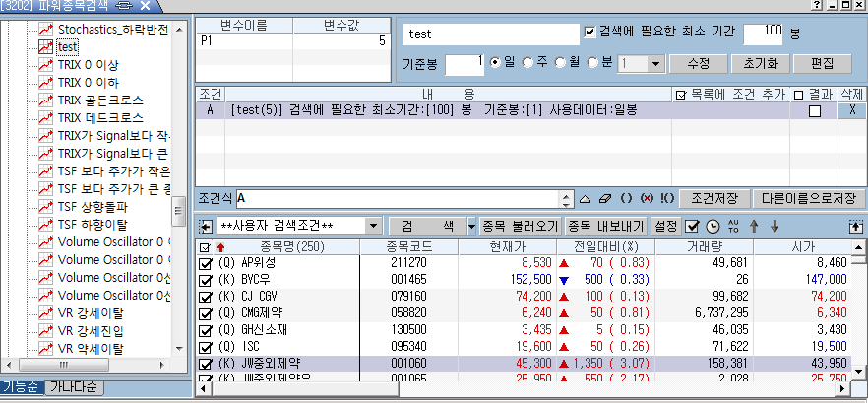Click the gray up arrow in the results toolbar
Screen dimensions: 868x403
click(754, 226)
